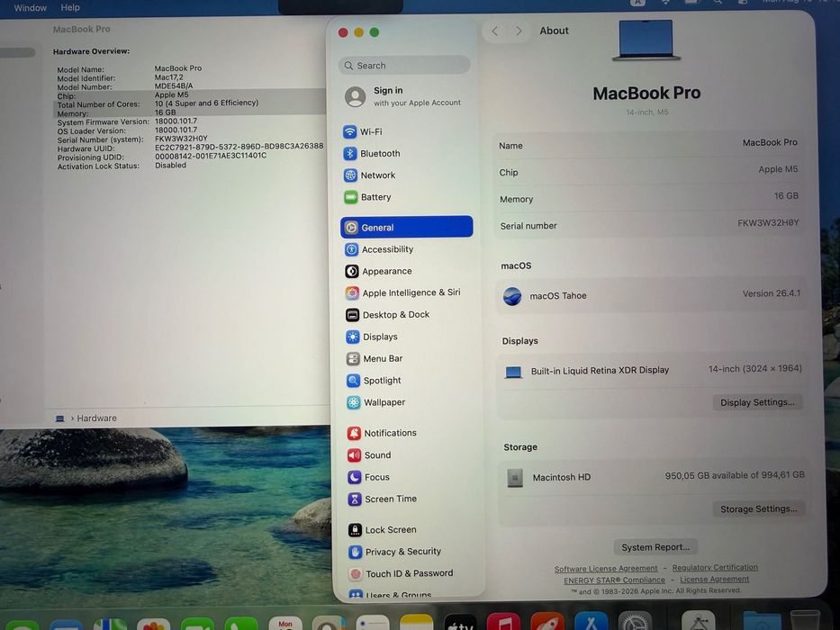Screen dimensions: 840x630
Task: Select Wallpaper settings icon
Action: click(354, 402)
